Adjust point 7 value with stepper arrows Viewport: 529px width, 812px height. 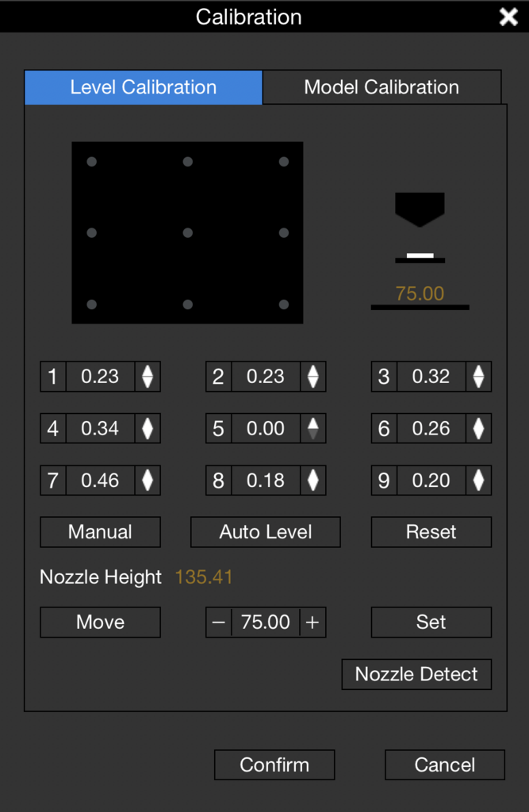[148, 481]
